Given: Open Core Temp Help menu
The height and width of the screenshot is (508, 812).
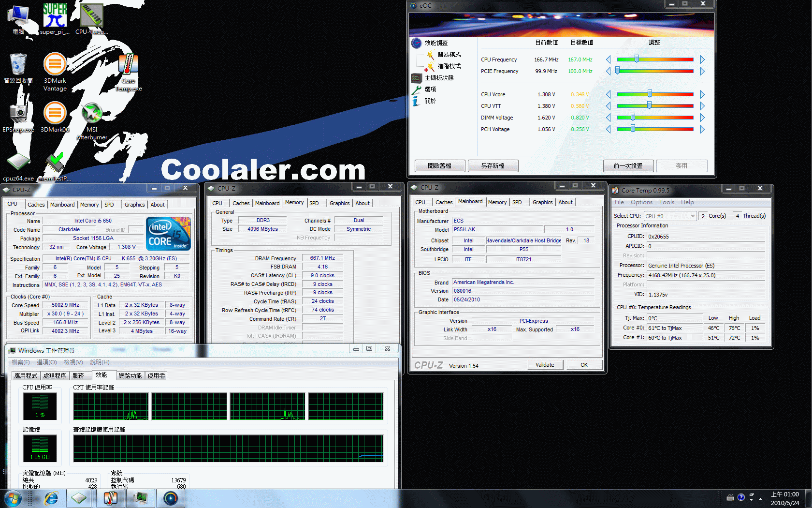Looking at the screenshot, I should tap(687, 202).
